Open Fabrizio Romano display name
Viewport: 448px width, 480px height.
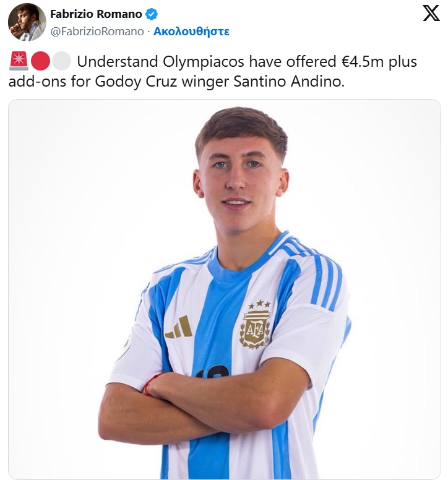(x=96, y=14)
